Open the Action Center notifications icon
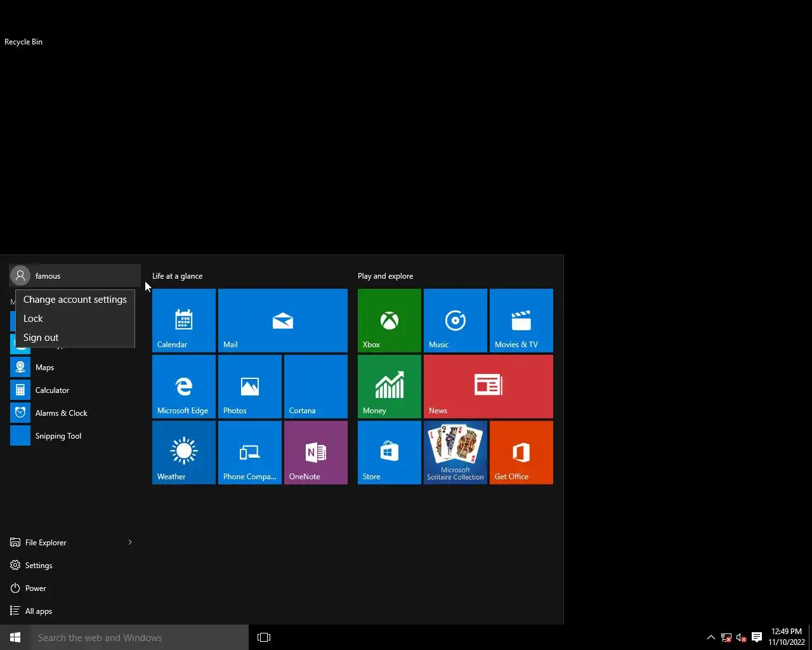This screenshot has height=650, width=812. tap(757, 637)
